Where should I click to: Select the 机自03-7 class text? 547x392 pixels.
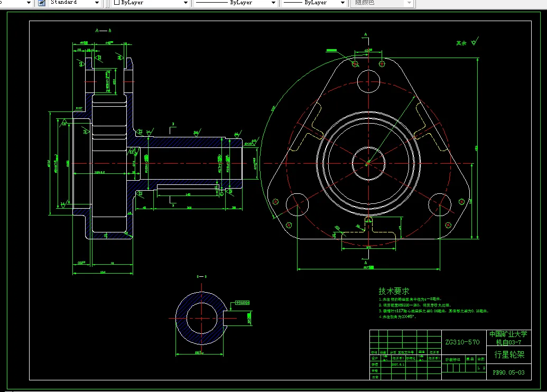[508, 342]
